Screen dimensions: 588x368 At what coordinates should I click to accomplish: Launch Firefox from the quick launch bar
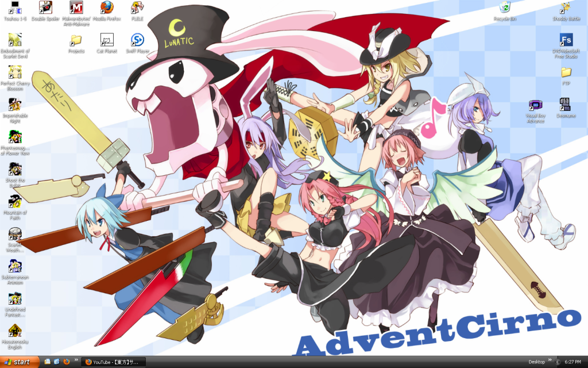(67, 362)
